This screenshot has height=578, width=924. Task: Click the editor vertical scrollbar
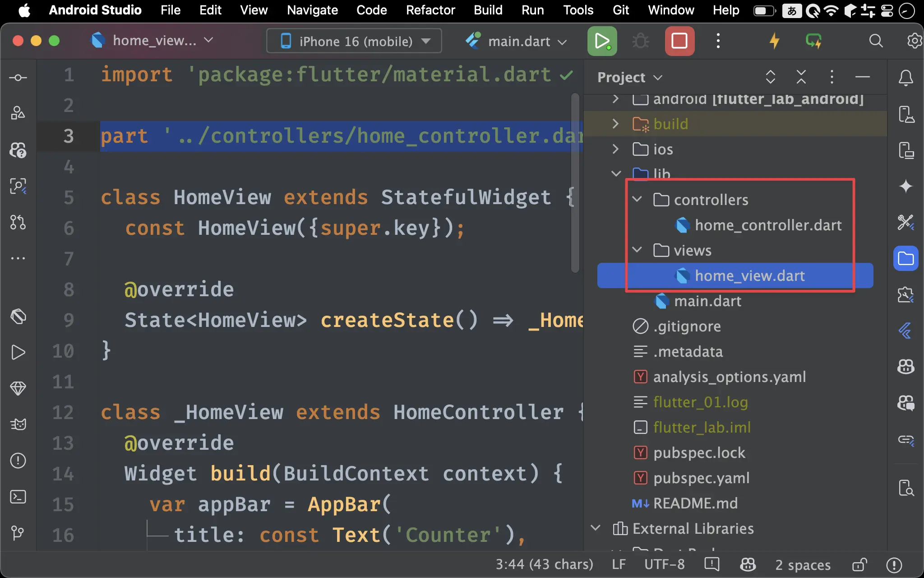click(x=575, y=183)
